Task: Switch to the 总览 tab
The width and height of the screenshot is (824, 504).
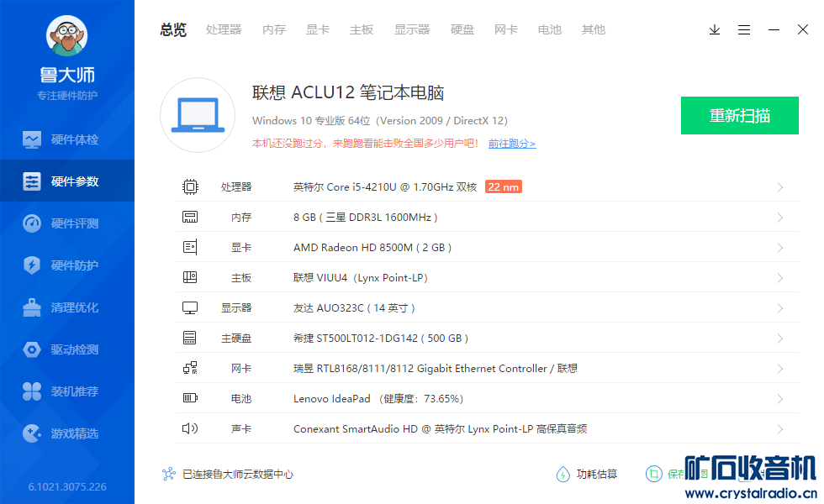Action: point(173,30)
